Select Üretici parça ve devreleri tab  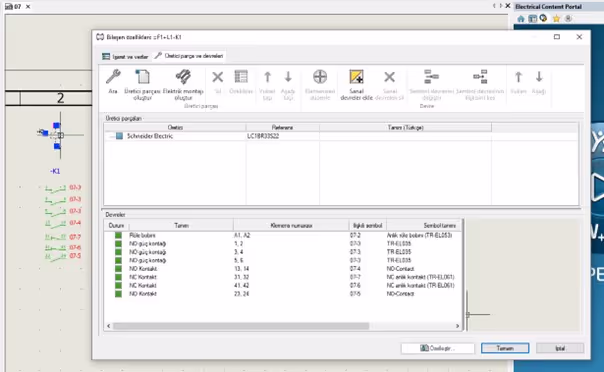point(189,56)
